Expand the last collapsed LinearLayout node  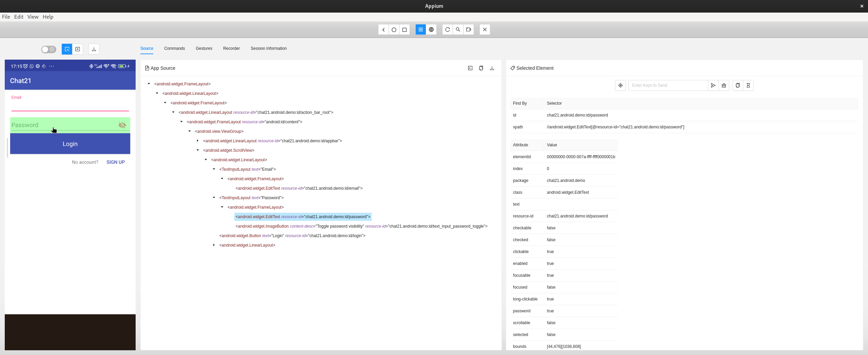(214, 245)
